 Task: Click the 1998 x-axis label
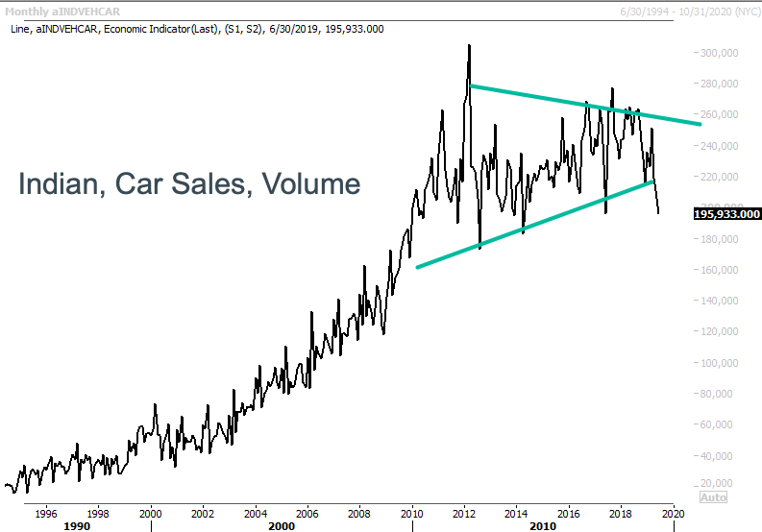click(98, 514)
